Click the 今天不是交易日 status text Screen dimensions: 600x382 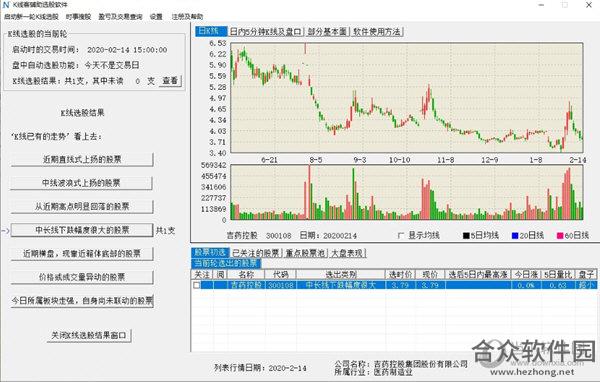(112, 65)
